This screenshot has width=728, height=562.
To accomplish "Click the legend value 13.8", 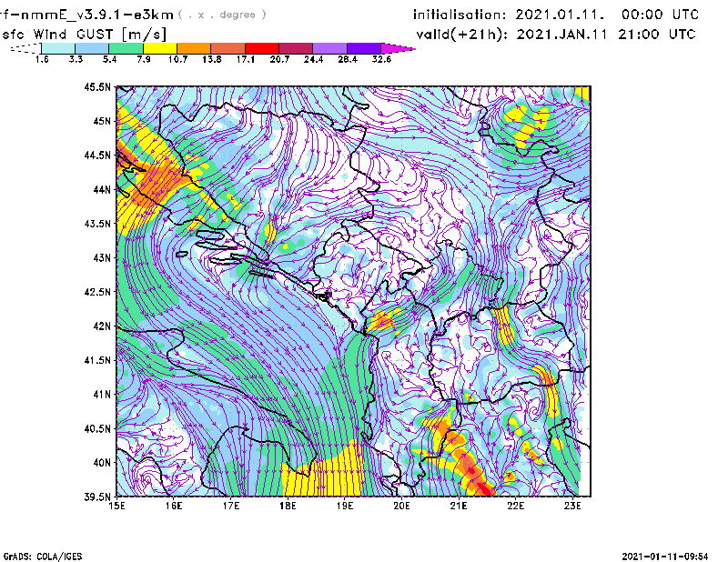I will pyautogui.click(x=212, y=59).
